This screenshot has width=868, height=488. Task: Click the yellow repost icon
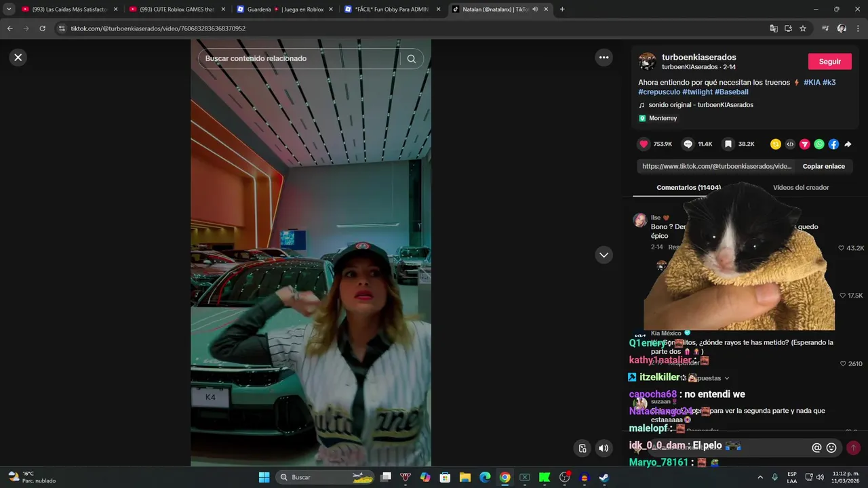[776, 144]
